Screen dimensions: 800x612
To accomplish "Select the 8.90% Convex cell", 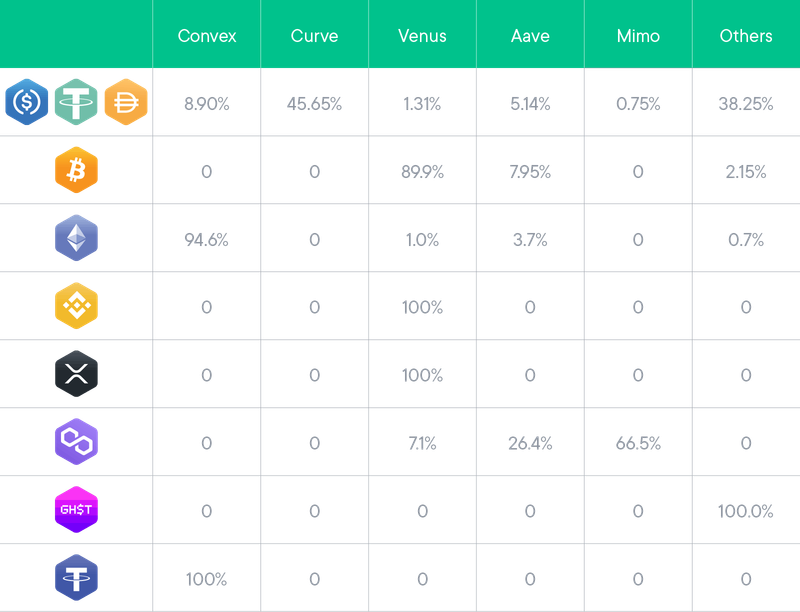I will (207, 104).
